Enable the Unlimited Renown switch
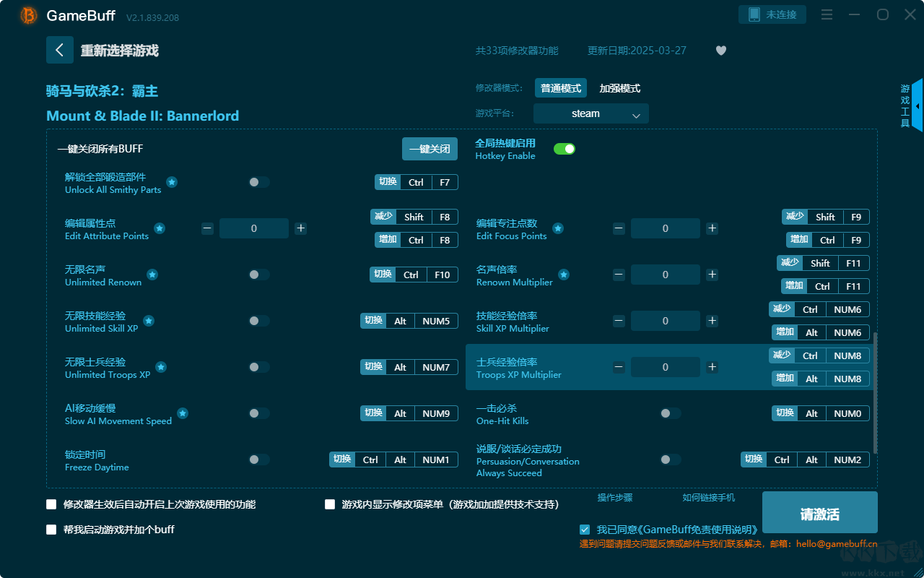This screenshot has width=924, height=578. [259, 275]
